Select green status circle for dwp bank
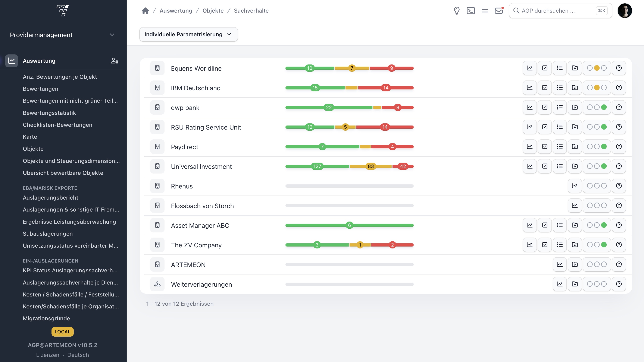Image resolution: width=644 pixels, height=362 pixels. click(604, 107)
